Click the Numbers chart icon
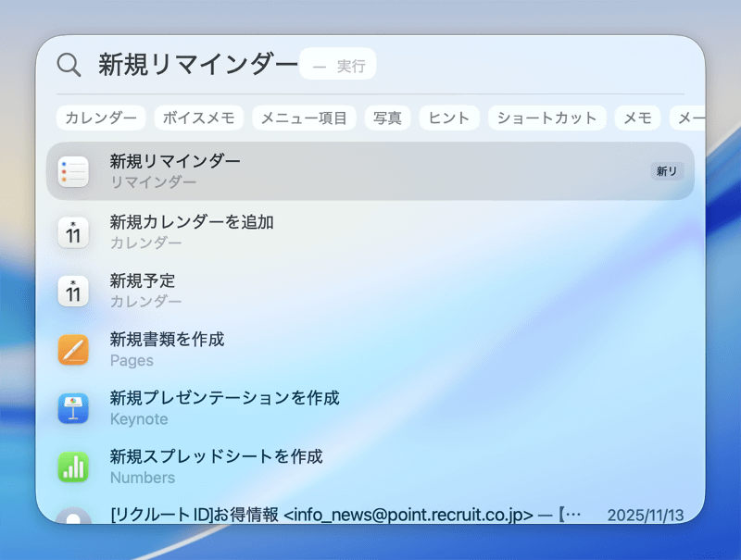Screen dimensions: 741x560 pos(73,467)
